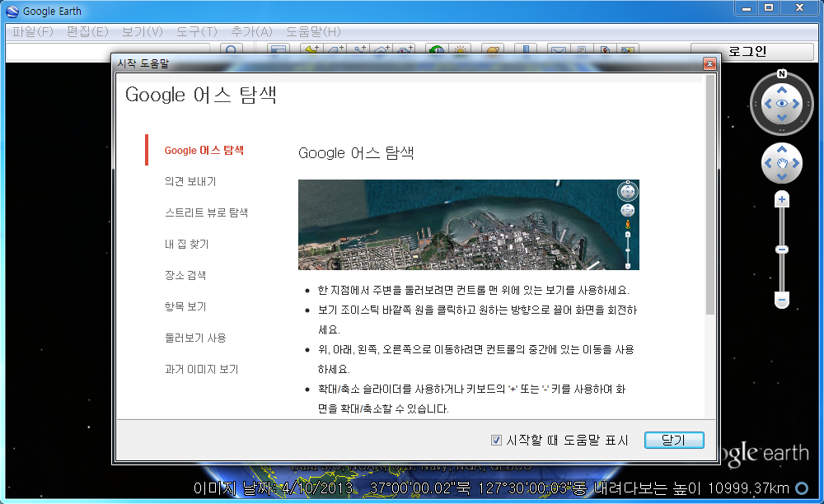Click the view in Google Maps icon
The image size is (824, 504).
(606, 49)
